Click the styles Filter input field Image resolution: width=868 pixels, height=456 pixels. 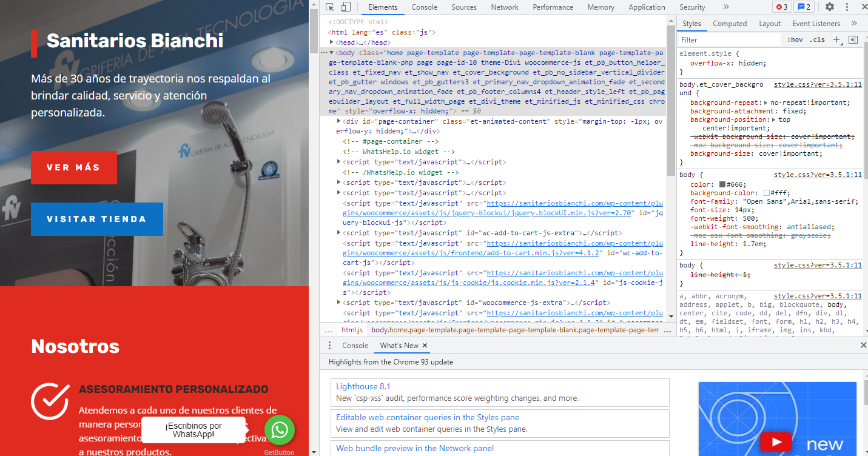[x=728, y=40]
